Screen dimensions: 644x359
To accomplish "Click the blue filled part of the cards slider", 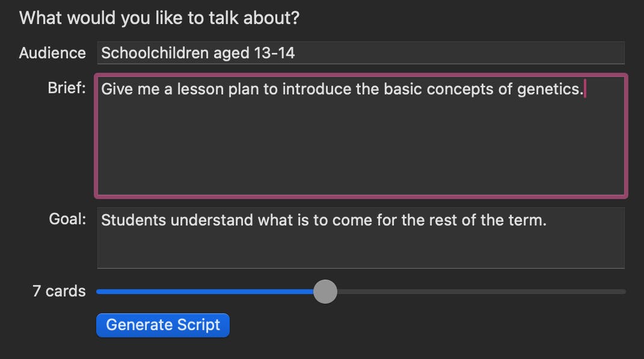I will [204, 292].
